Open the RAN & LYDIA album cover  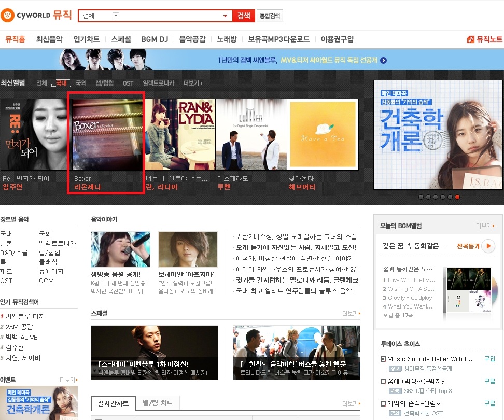coord(180,135)
